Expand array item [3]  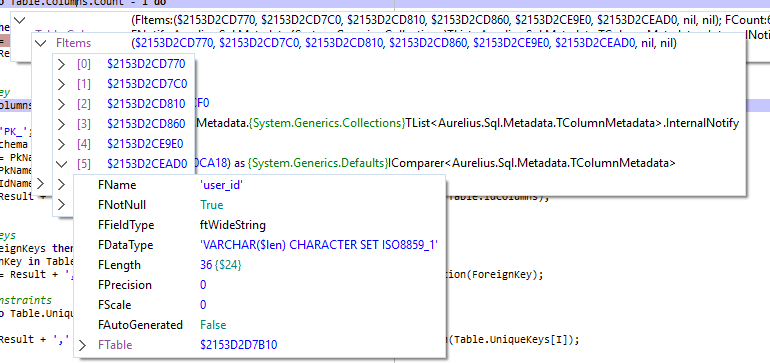[61, 124]
